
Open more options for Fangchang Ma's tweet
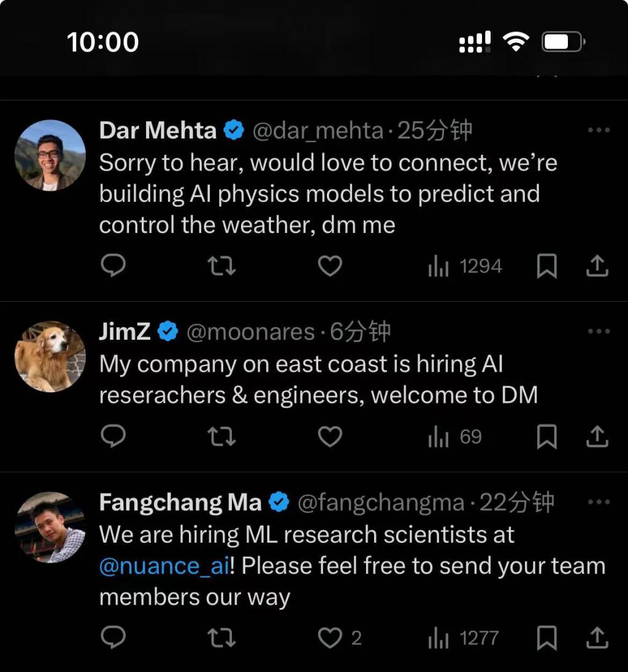click(599, 502)
